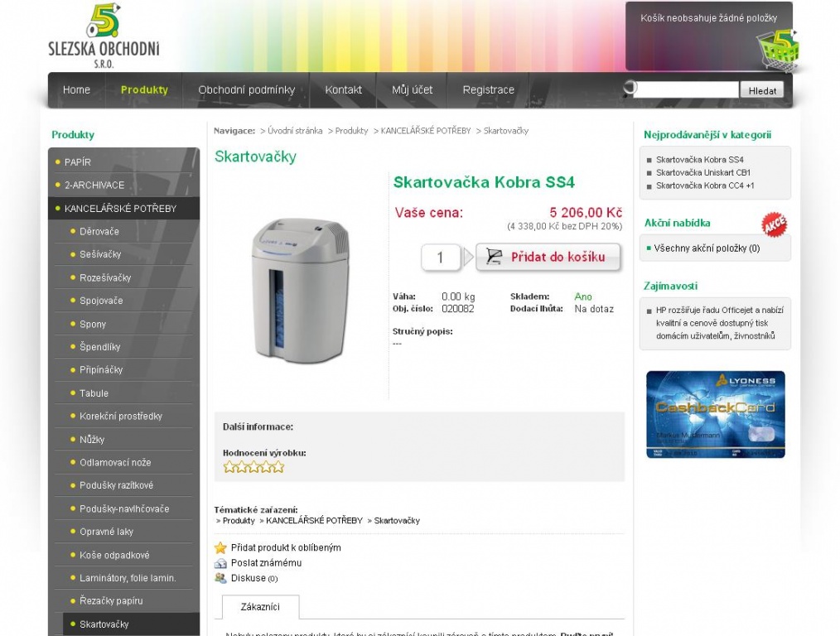Click KANCELÁŘSKÉ POTŘEBY under Tématické zařazení
Viewport: 840px width, 636px height.
click(315, 520)
